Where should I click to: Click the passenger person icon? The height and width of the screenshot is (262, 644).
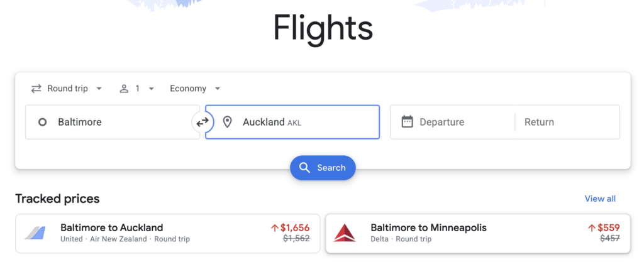tap(124, 89)
